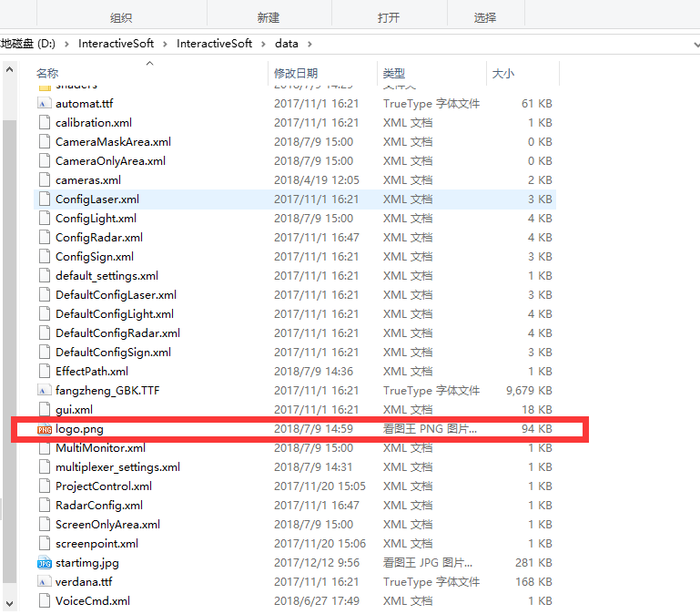Open the address bar history dropdown

[696, 44]
